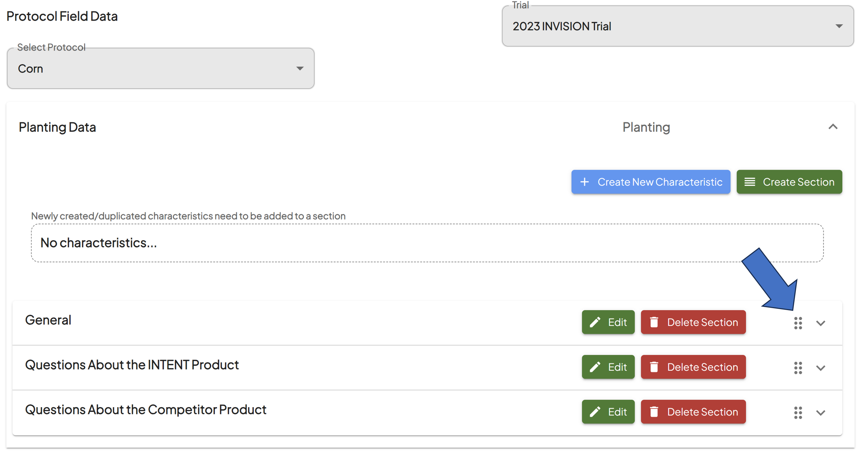Click drag handle for Competitor Product section

(798, 413)
